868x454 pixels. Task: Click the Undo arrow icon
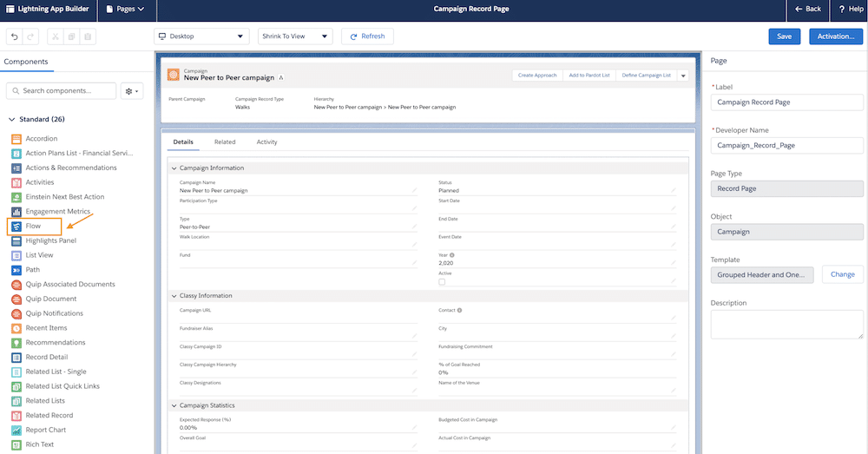point(15,36)
